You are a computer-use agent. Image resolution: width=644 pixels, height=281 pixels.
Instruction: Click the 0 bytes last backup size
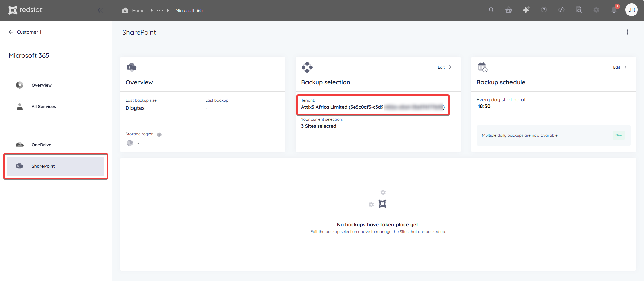pos(135,108)
